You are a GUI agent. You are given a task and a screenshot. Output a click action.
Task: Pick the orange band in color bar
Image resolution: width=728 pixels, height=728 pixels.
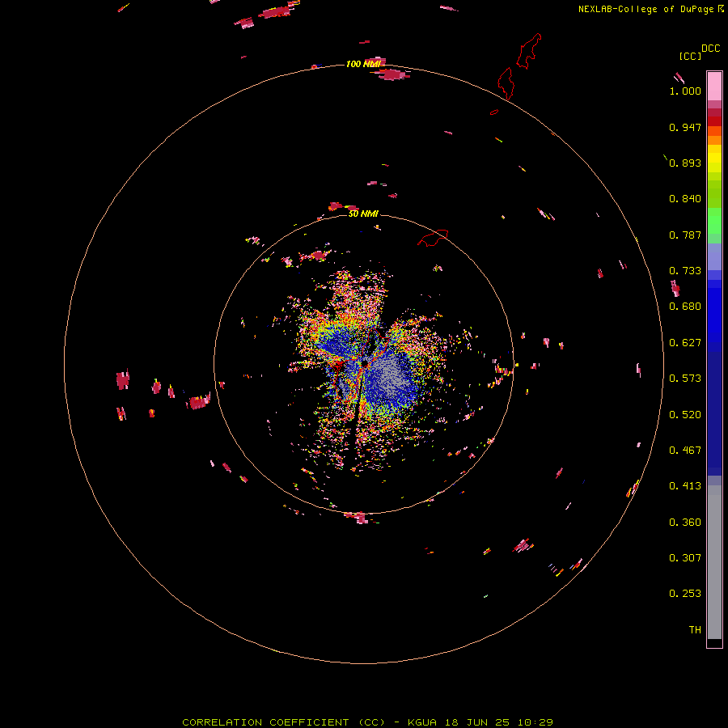[x=714, y=140]
